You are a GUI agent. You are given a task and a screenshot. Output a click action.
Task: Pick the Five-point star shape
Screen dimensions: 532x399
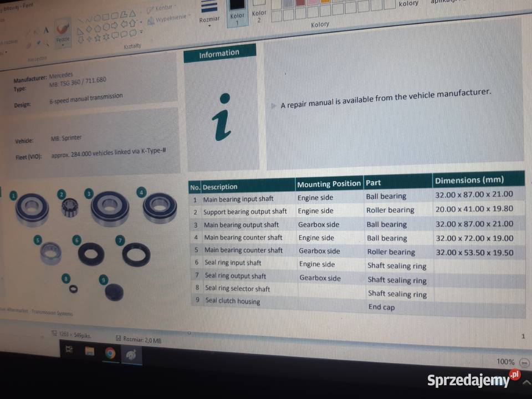[98, 38]
